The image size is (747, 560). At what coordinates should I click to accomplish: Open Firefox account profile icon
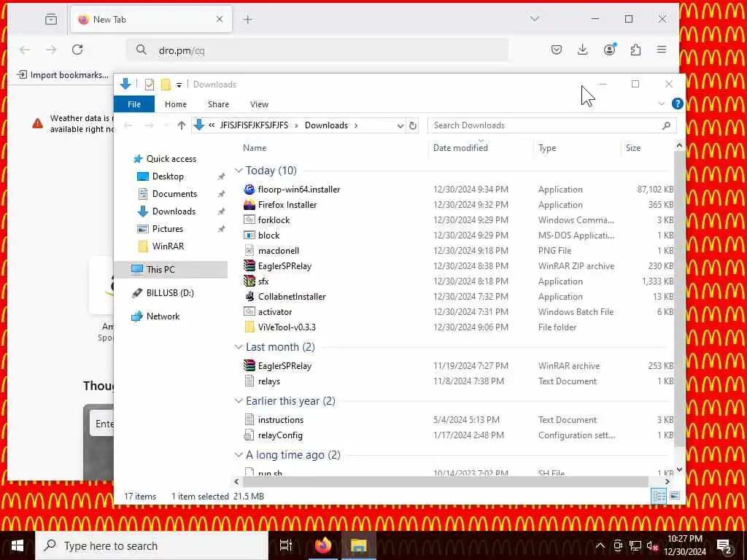coord(609,50)
